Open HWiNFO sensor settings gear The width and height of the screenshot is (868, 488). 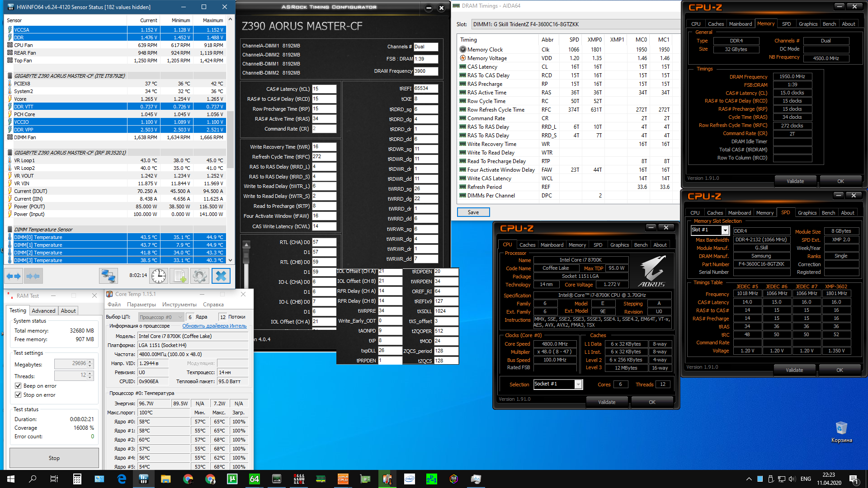click(x=200, y=276)
